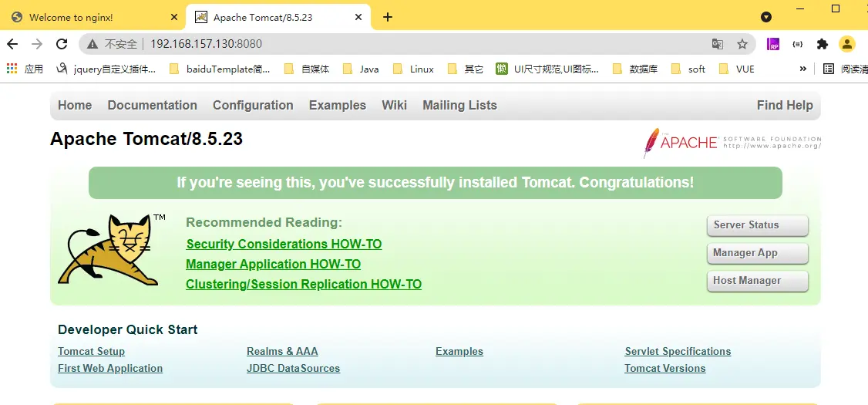Click the Apache Tomcat/8.5.23 page heading

tap(146, 139)
